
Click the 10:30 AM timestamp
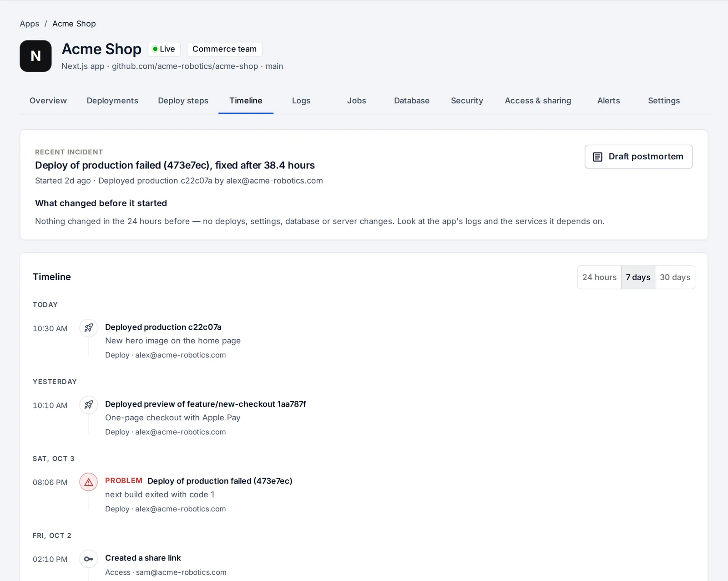click(50, 328)
